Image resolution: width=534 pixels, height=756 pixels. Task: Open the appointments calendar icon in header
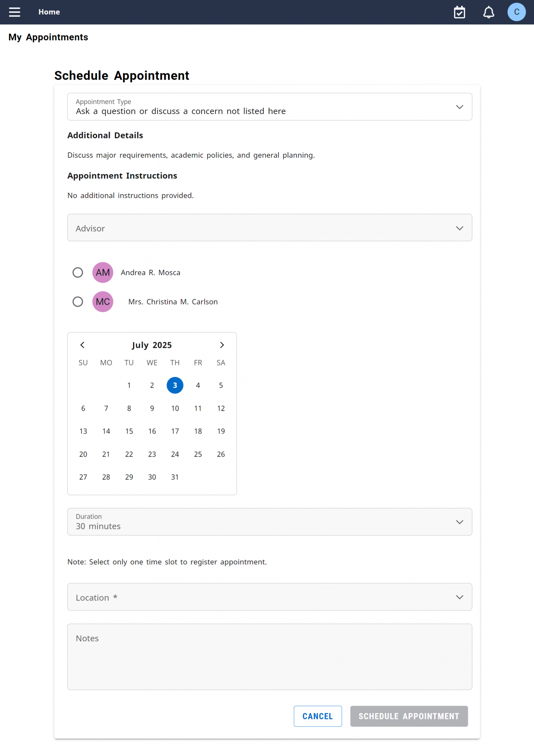coord(459,12)
